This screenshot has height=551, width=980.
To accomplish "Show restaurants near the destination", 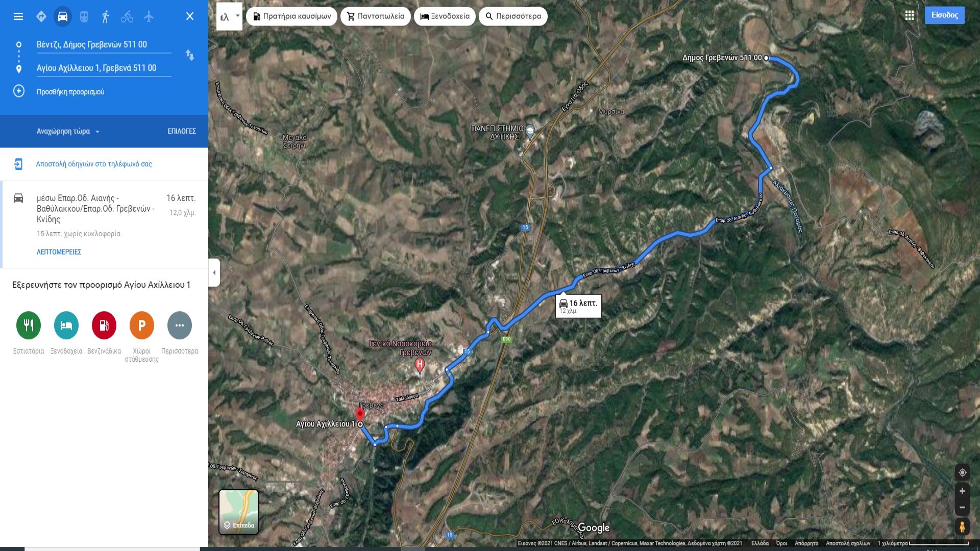I will (29, 325).
